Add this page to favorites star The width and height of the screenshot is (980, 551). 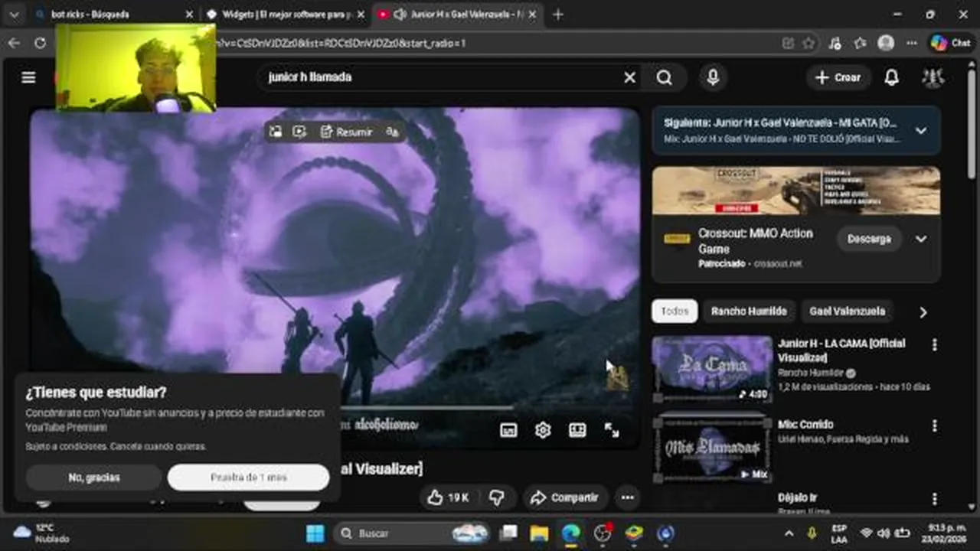point(808,44)
